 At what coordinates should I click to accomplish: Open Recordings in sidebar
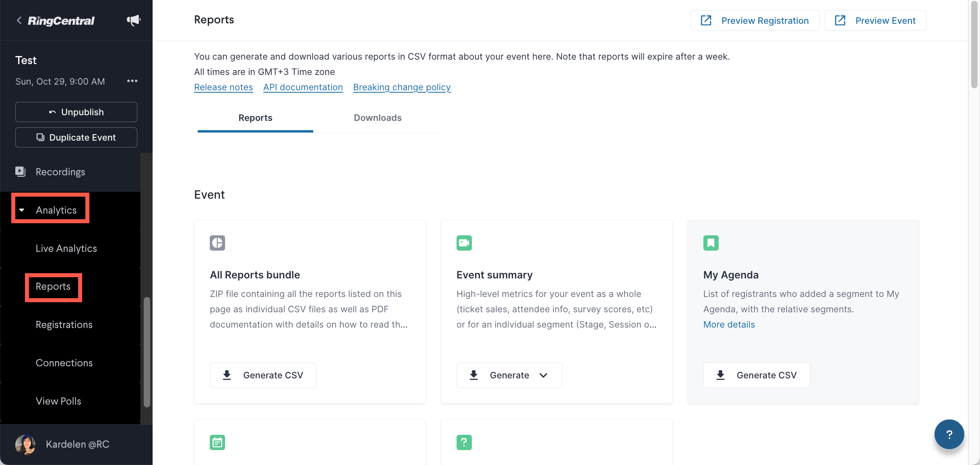[x=60, y=172]
